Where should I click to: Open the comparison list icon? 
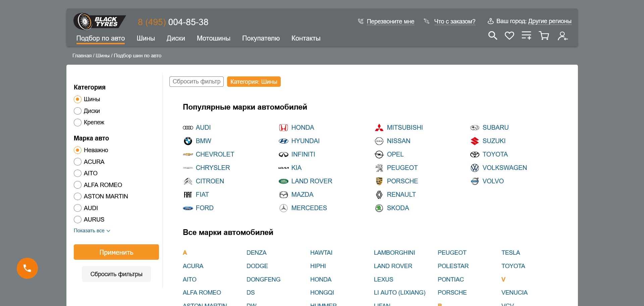[x=526, y=36]
